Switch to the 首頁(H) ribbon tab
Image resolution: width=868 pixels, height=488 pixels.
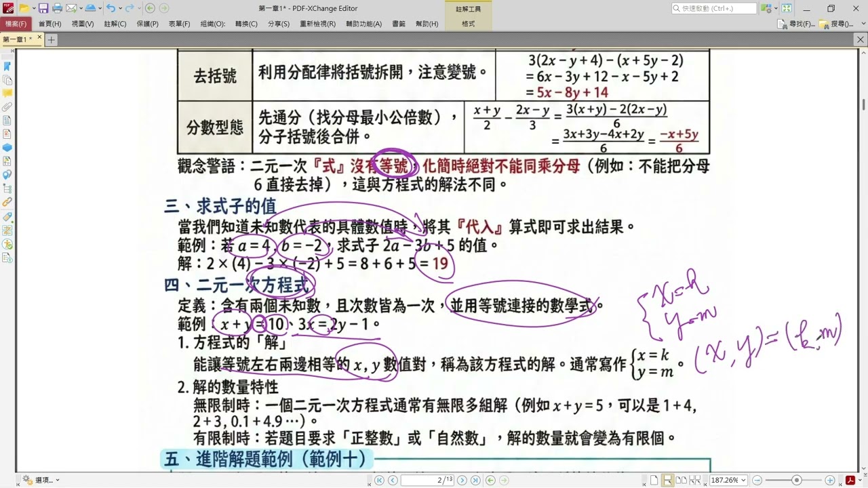coord(50,24)
